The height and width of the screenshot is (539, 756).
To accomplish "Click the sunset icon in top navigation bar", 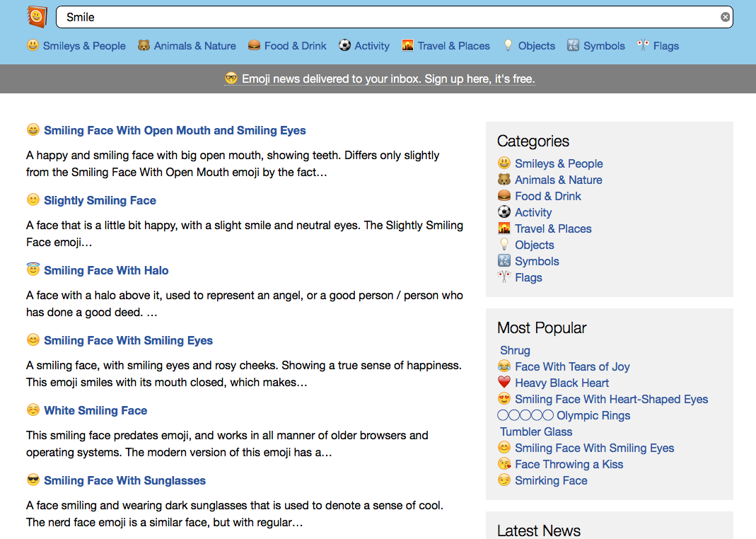I will (x=407, y=45).
